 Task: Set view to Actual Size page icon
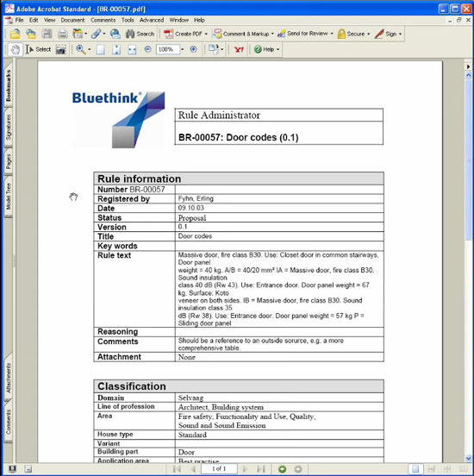tap(101, 49)
